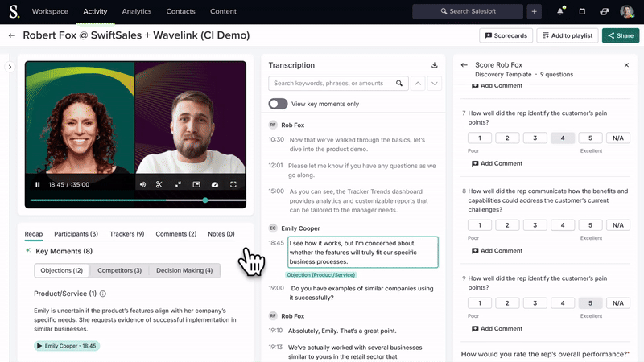This screenshot has width=644, height=362.
Task: Click info icon next to Product/Service (1)
Action: point(103,294)
